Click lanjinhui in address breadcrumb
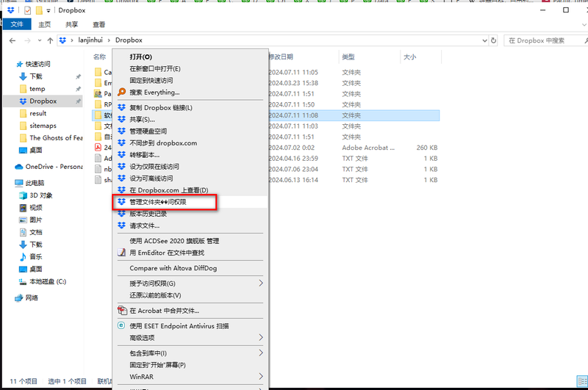Viewport: 588px width, 390px height. (90, 40)
